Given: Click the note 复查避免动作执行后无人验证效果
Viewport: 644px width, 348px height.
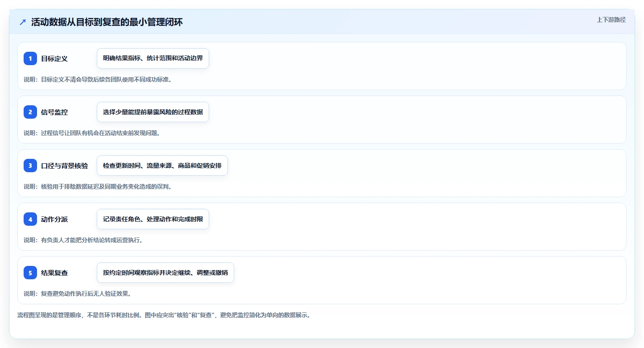Looking at the screenshot, I should 77,294.
